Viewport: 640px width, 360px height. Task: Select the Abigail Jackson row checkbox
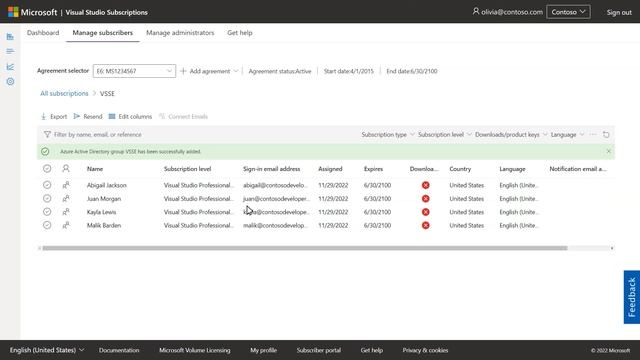point(47,185)
